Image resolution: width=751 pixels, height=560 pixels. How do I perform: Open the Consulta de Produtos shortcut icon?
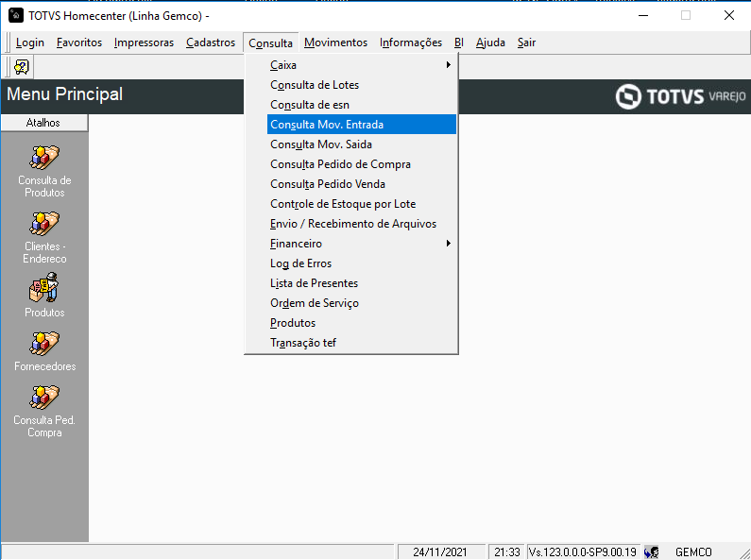[x=44, y=158]
